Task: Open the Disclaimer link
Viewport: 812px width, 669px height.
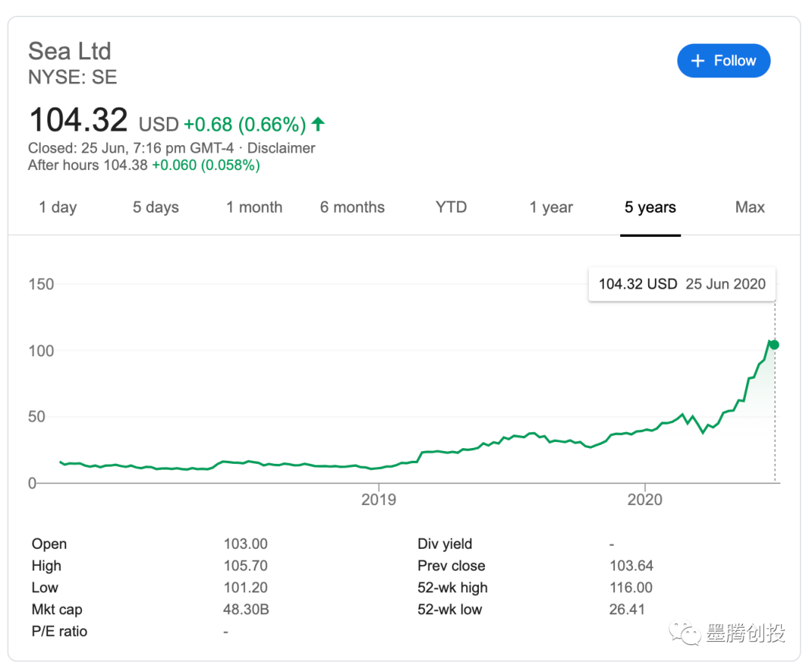Action: pyautogui.click(x=281, y=148)
